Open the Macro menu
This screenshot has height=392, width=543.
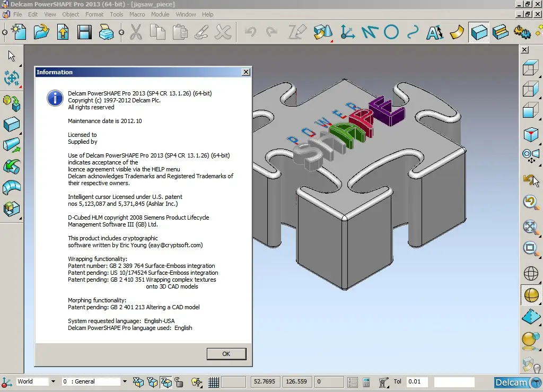coord(137,14)
